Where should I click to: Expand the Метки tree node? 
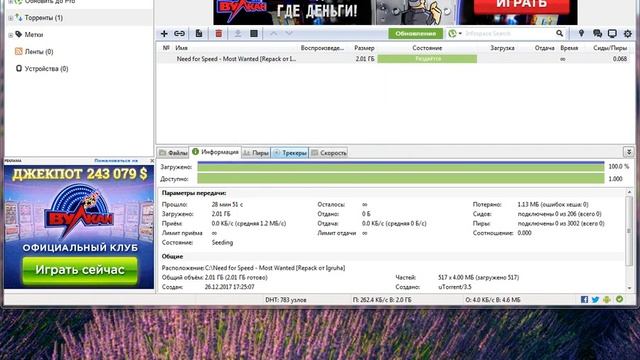pos(10,35)
